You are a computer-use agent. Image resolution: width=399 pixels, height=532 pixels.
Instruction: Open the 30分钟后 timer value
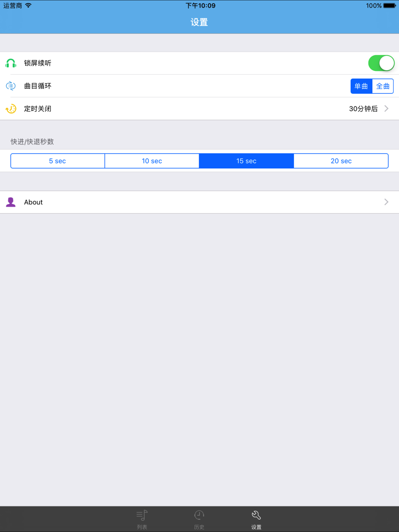(x=363, y=109)
